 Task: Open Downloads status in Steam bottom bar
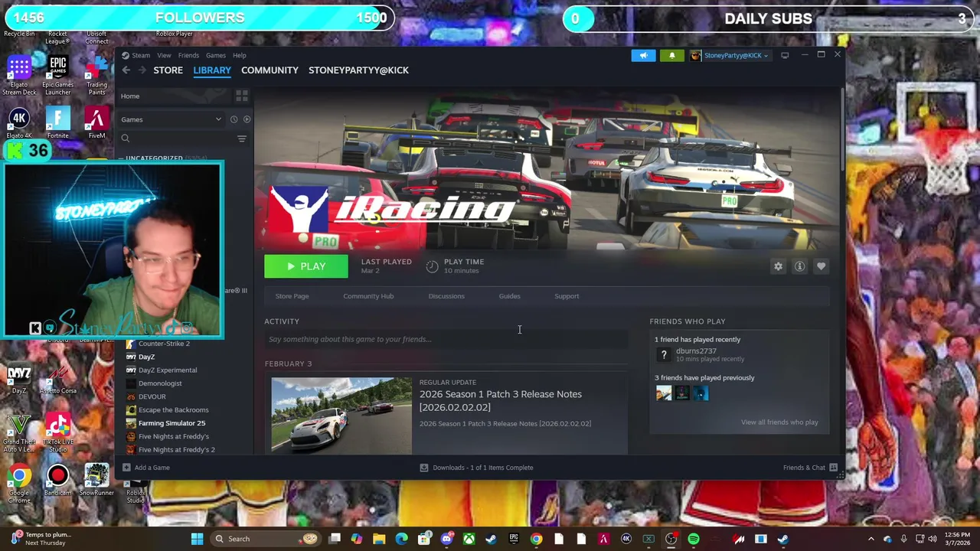[x=476, y=468]
